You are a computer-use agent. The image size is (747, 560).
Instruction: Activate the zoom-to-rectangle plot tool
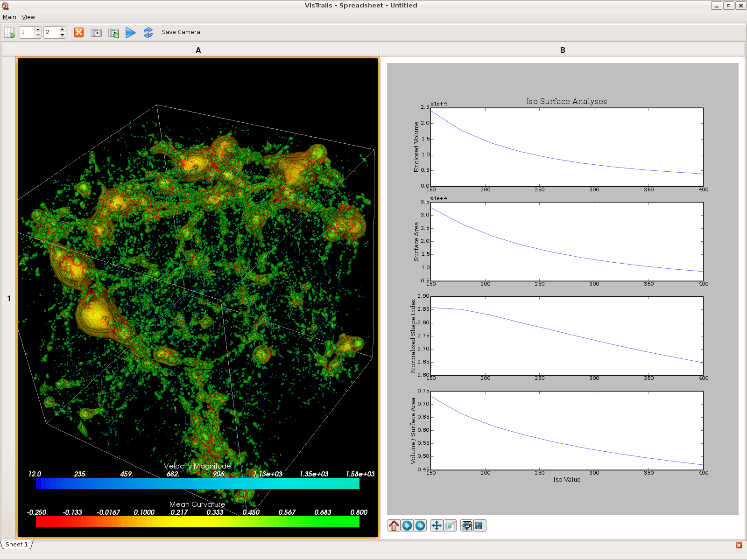(x=450, y=526)
